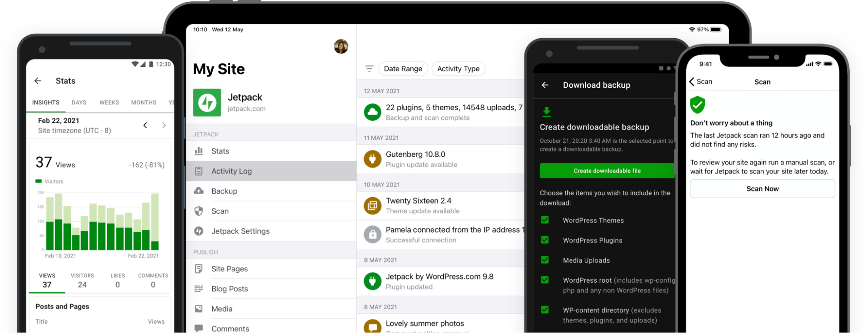The height and width of the screenshot is (333, 868).
Task: Click the first bar at Feb 10 in chart
Action: pyautogui.click(x=50, y=224)
